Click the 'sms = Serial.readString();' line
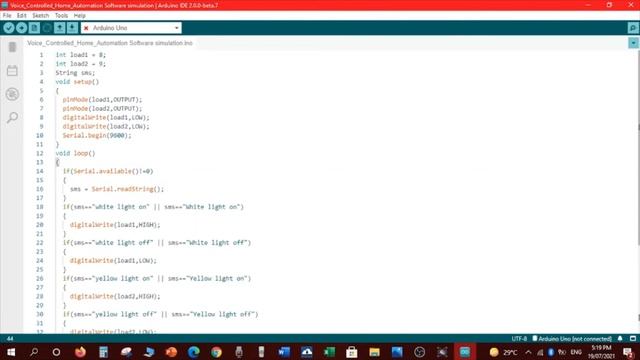Image resolution: width=640 pixels, height=360 pixels. pos(117,189)
